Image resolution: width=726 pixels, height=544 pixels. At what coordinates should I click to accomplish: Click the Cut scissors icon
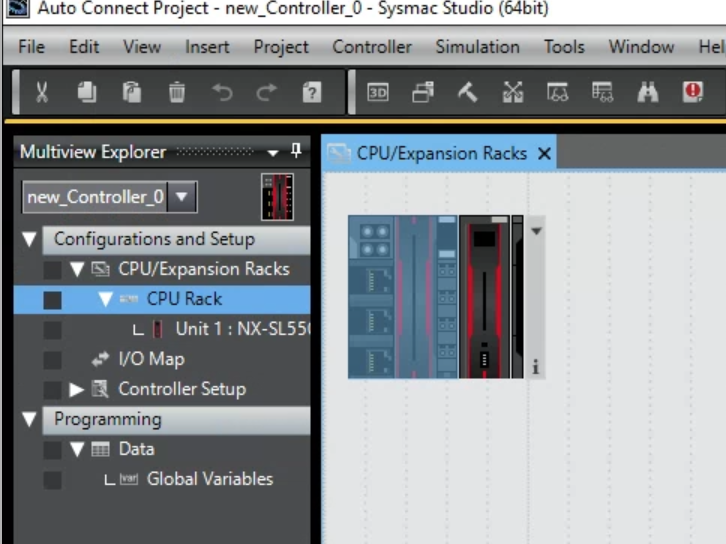(42, 92)
